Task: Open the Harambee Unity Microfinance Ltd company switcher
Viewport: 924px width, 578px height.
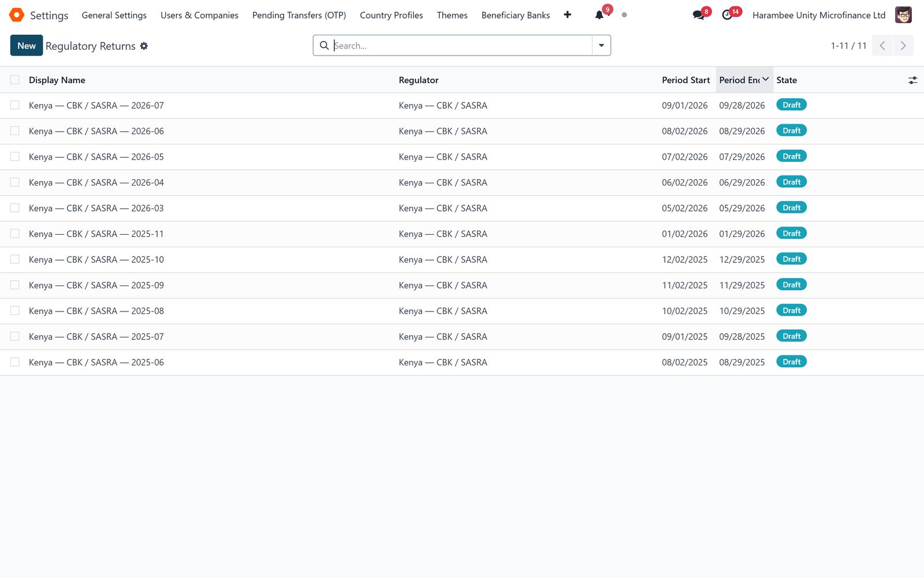Action: pos(819,15)
